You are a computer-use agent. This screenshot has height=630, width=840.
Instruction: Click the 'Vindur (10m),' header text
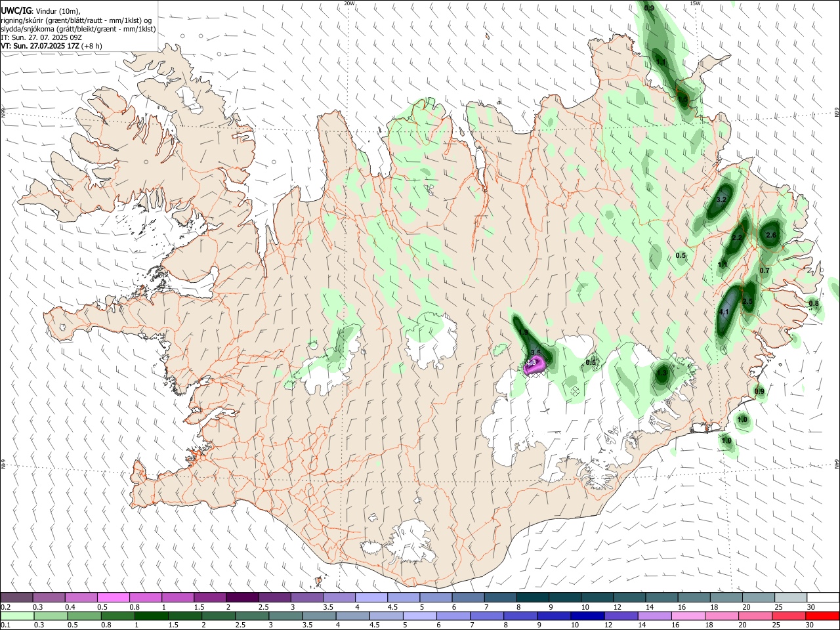click(x=57, y=12)
